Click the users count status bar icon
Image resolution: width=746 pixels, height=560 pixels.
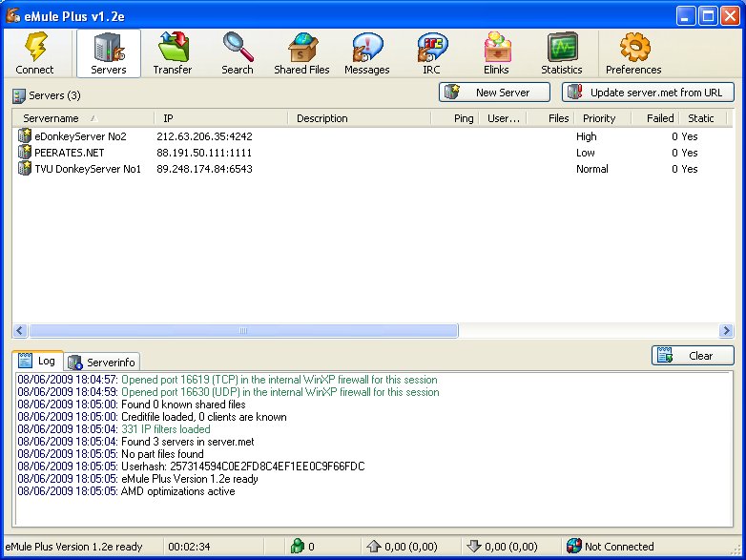[x=298, y=546]
